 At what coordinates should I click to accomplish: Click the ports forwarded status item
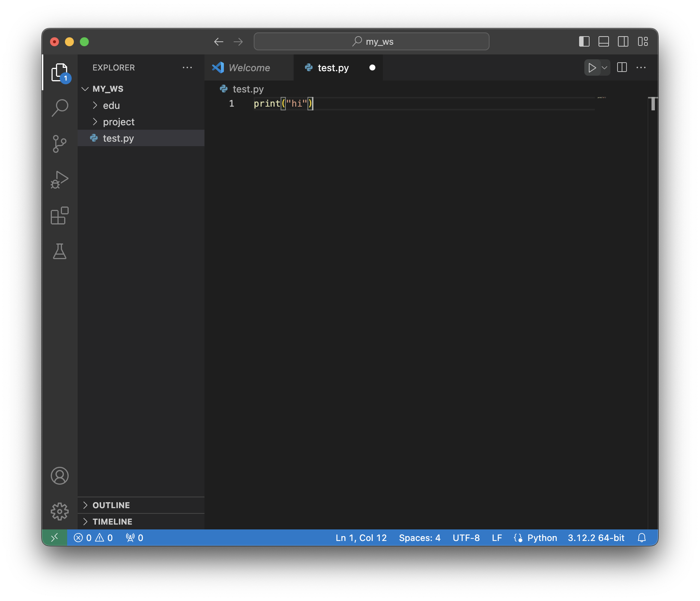tap(135, 538)
